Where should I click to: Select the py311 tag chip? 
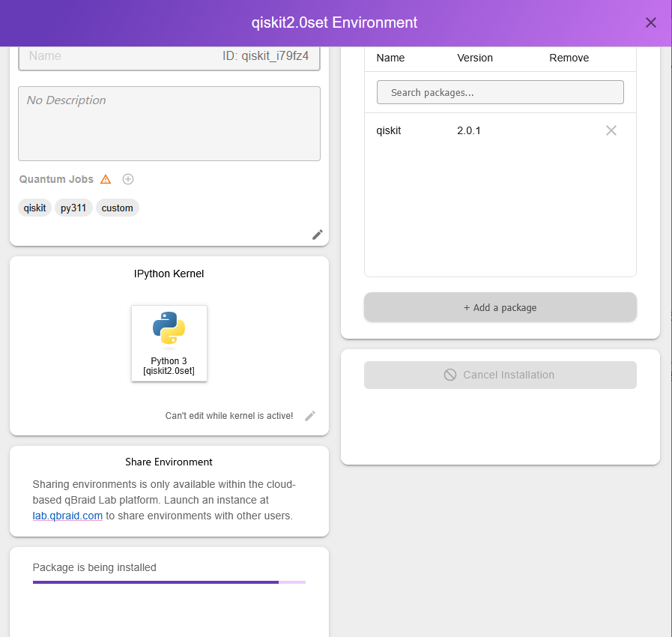tap(73, 208)
